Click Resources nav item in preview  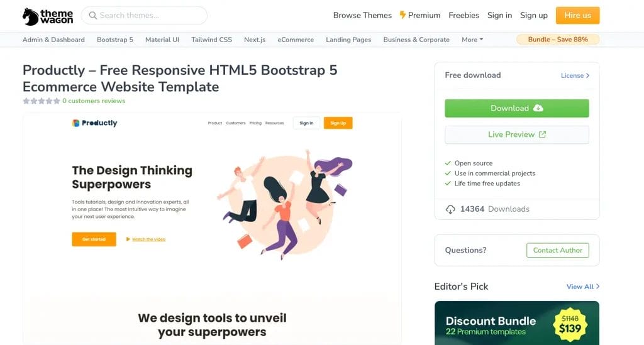click(274, 123)
